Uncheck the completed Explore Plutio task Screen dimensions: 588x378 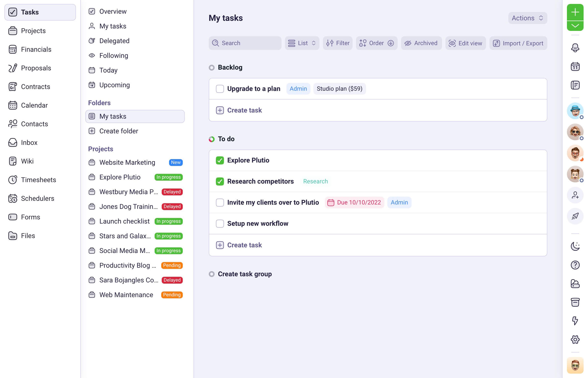pos(220,160)
